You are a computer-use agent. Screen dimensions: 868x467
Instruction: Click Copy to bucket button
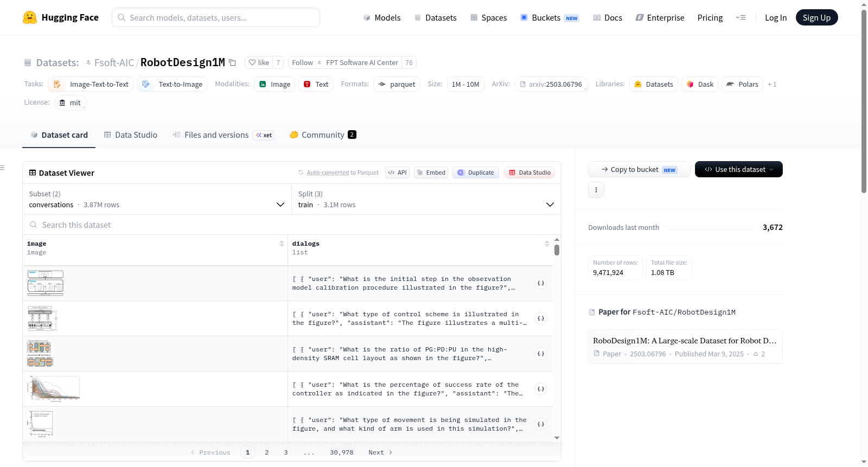tap(639, 169)
